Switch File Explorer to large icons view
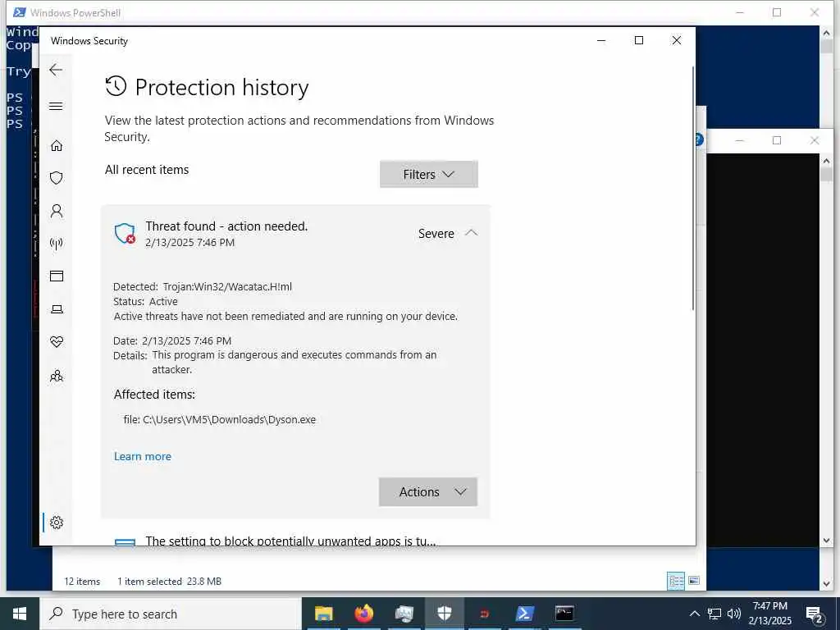This screenshot has height=630, width=840. (x=694, y=581)
